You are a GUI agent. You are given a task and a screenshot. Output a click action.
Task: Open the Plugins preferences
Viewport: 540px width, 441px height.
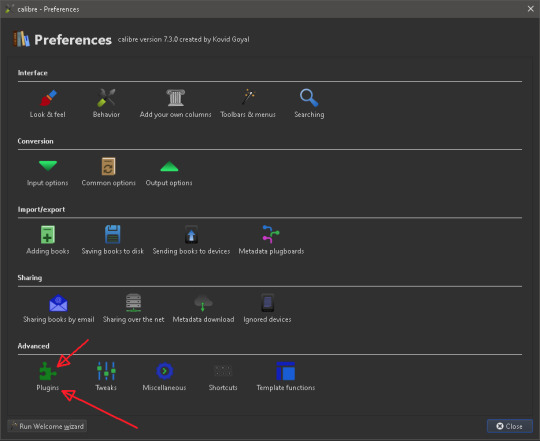(48, 377)
